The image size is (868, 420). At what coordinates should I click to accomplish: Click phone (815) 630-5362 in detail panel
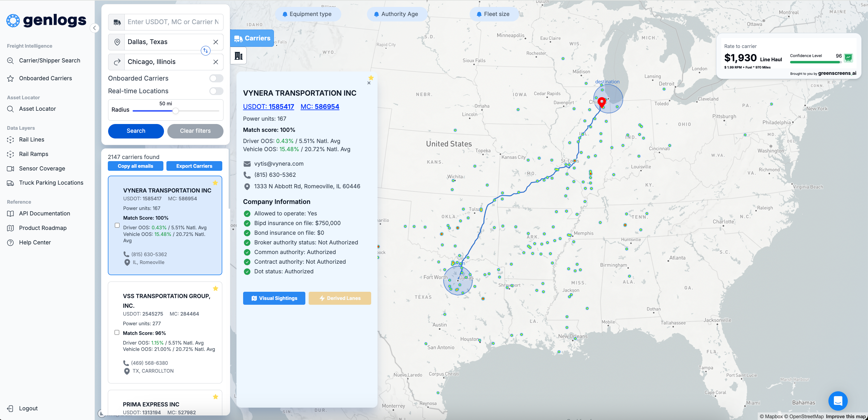tap(275, 175)
